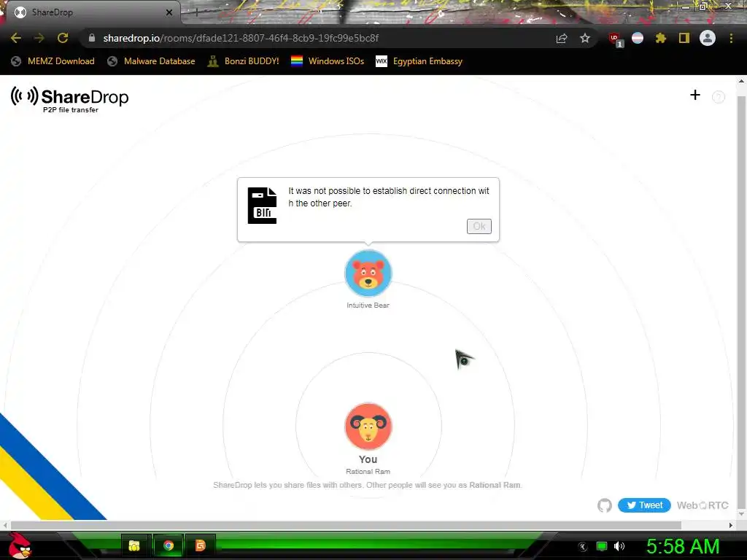Click the network monitor tray icon

pos(602,546)
